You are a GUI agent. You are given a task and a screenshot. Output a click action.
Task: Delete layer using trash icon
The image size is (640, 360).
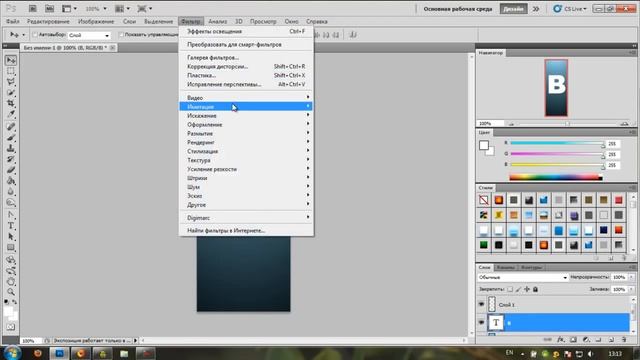click(624, 339)
